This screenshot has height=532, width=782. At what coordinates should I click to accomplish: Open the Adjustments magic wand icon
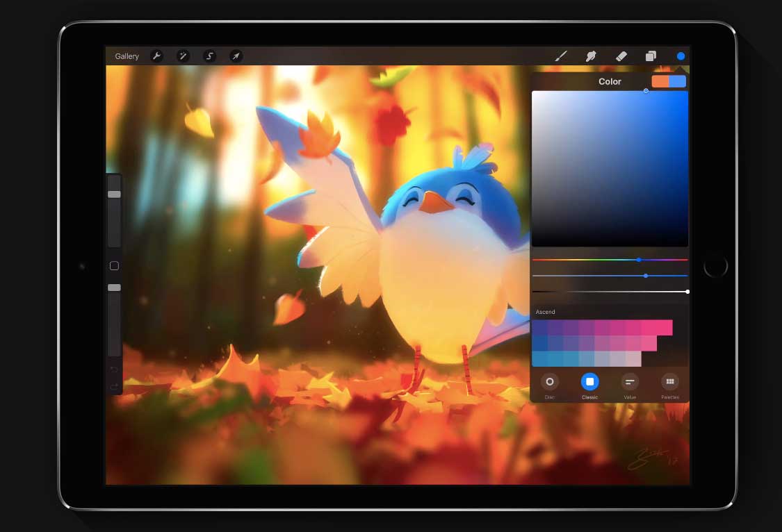183,56
